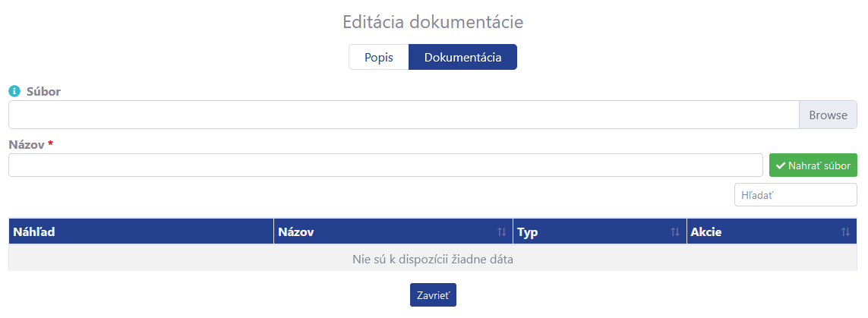Screen dimensions: 868x318
Task: Focus the Súbor file path field
Action: 403,115
